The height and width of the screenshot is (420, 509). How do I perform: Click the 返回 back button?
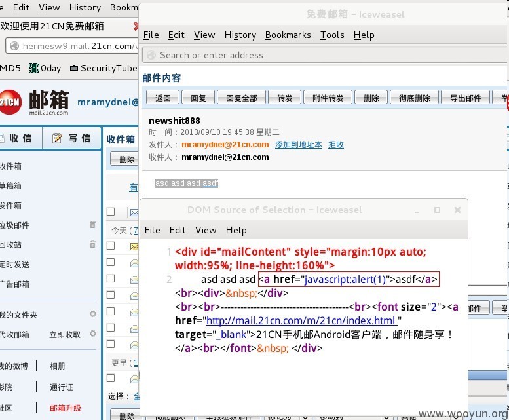pos(162,98)
